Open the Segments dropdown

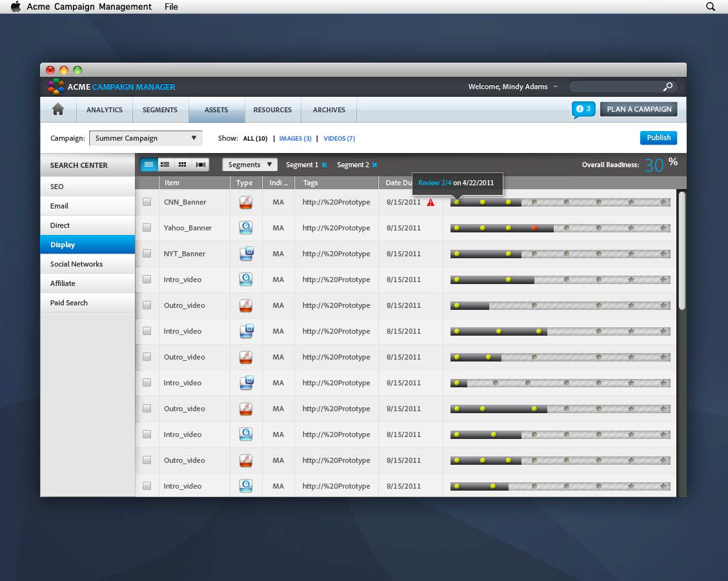pyautogui.click(x=250, y=165)
